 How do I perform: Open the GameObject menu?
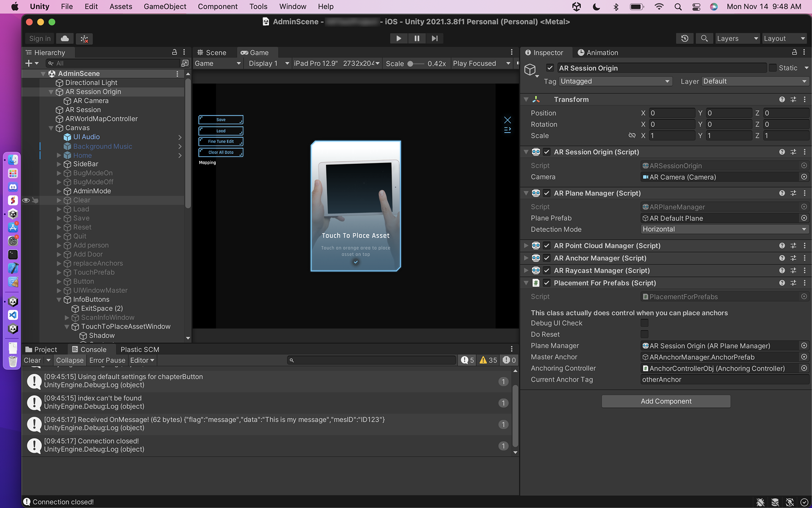(165, 6)
